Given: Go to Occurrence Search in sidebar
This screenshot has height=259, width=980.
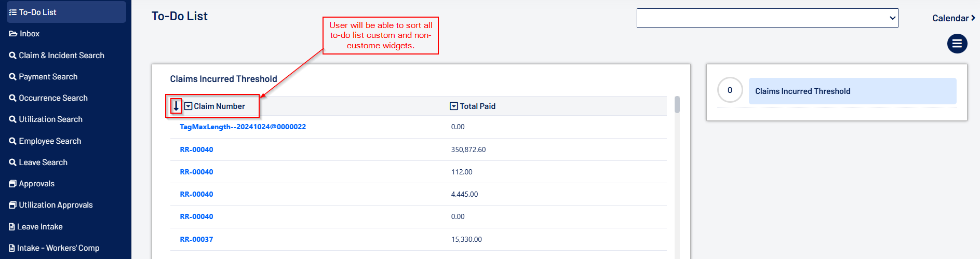Looking at the screenshot, I should (53, 98).
